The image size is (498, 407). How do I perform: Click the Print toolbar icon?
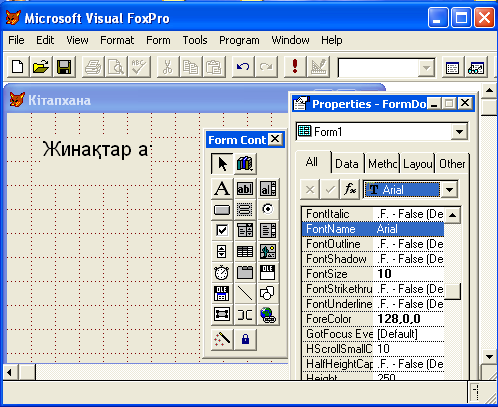(93, 67)
